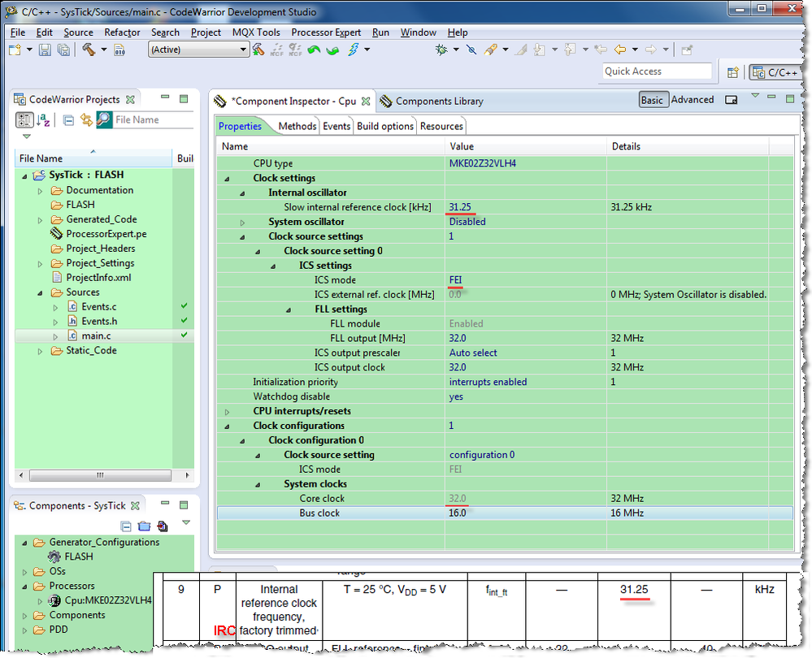Open the (Active) build configuration dropdown

coord(198,50)
